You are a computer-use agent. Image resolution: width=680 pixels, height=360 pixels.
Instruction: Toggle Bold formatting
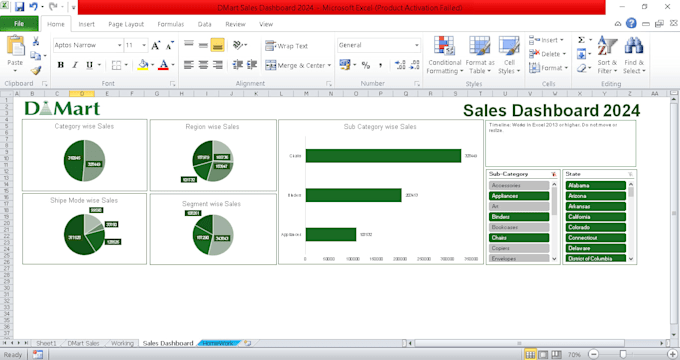click(x=61, y=65)
